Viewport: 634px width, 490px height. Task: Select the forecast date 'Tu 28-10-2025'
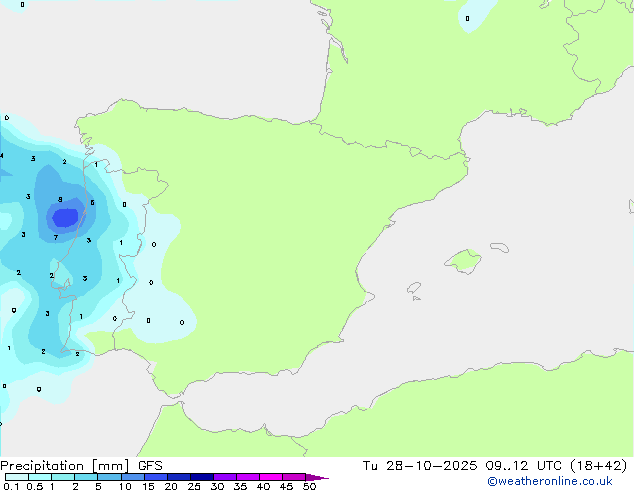(420, 466)
